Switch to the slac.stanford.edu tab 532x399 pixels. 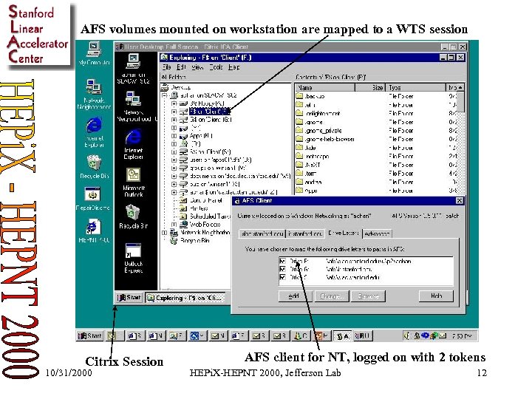coord(262,233)
